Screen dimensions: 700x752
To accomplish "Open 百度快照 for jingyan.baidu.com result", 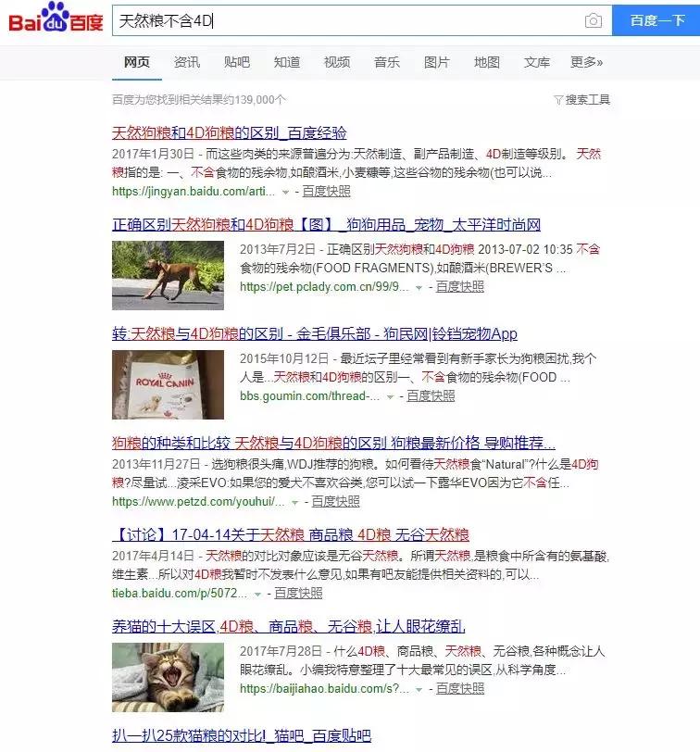I will tap(326, 192).
